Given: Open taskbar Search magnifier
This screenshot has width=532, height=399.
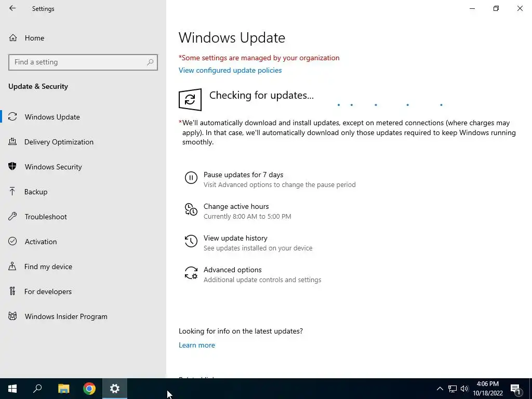Looking at the screenshot, I should click(37, 389).
